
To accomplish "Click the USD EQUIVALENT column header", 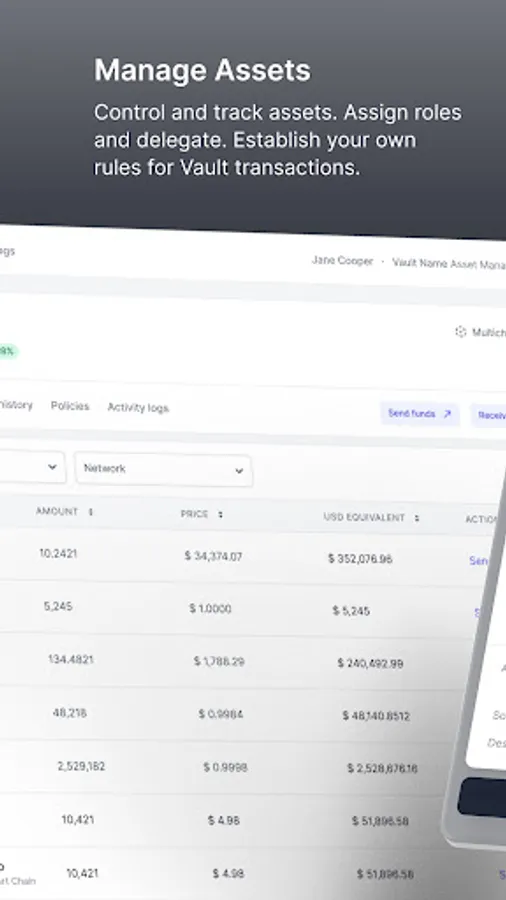I will click(364, 517).
